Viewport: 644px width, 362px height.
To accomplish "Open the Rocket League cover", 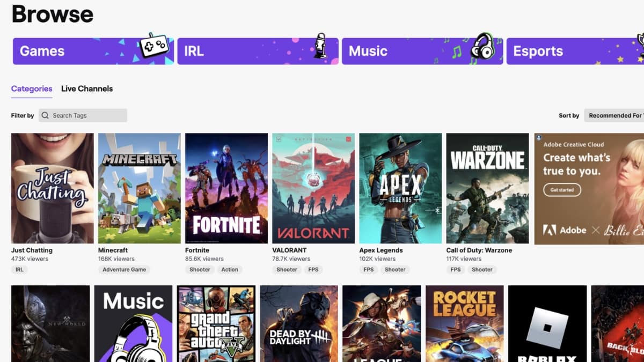I will click(x=465, y=323).
